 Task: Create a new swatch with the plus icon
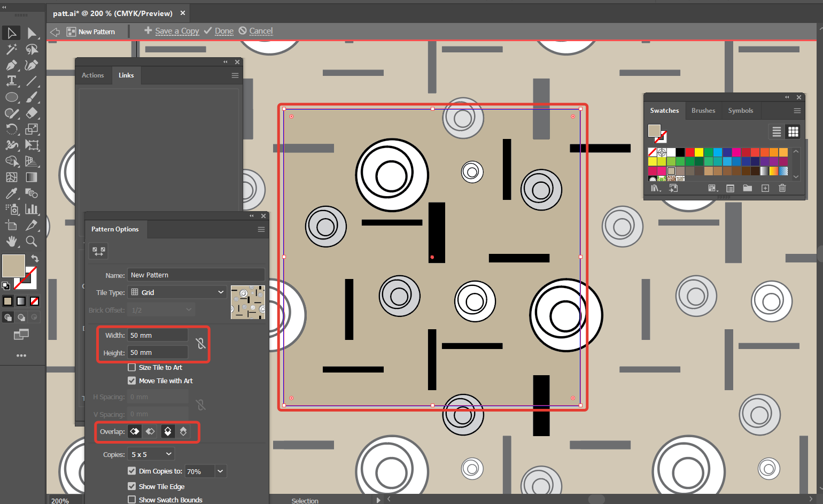click(765, 188)
